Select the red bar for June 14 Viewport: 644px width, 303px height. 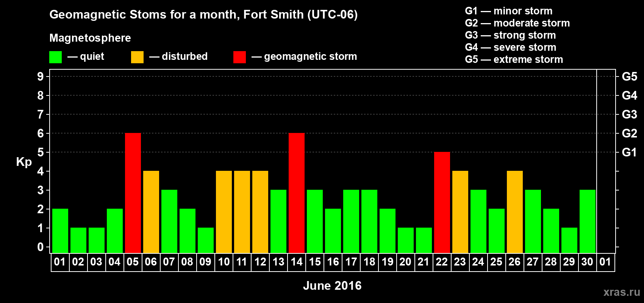click(297, 193)
